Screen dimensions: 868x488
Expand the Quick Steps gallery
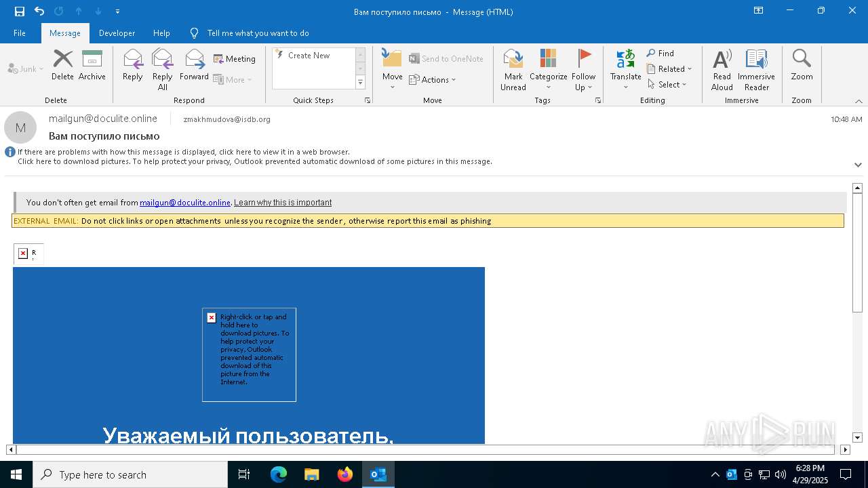pyautogui.click(x=361, y=83)
